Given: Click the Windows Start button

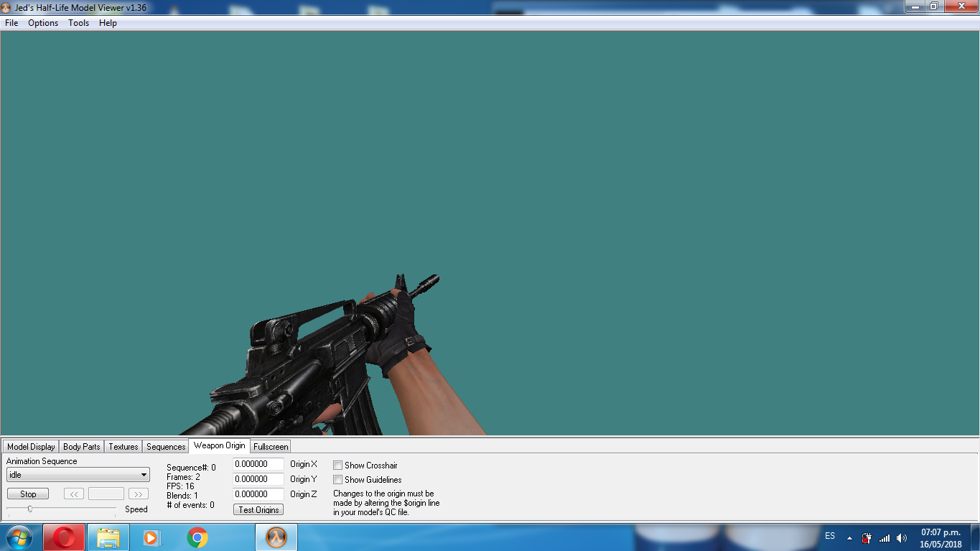Looking at the screenshot, I should [19, 537].
